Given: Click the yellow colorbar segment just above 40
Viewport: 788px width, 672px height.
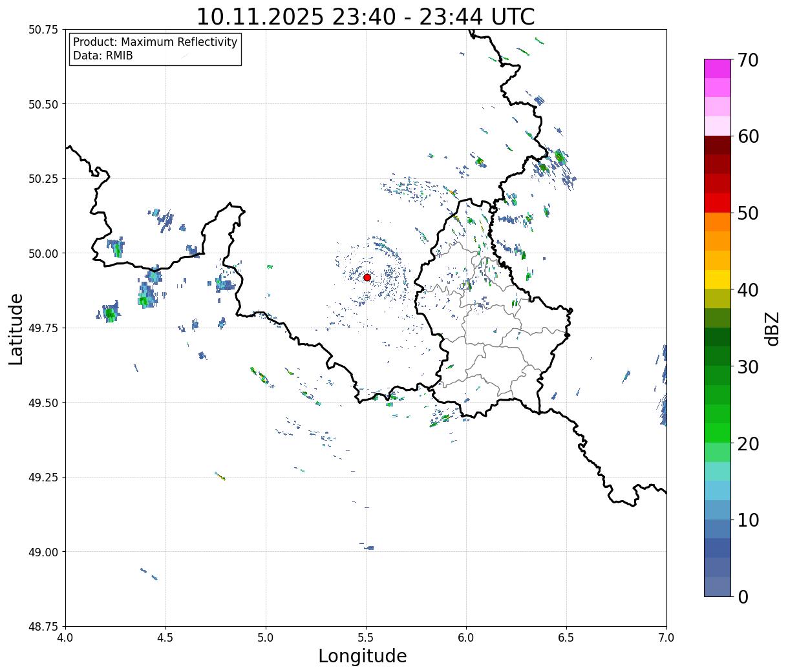Looking at the screenshot, I should coord(718,279).
